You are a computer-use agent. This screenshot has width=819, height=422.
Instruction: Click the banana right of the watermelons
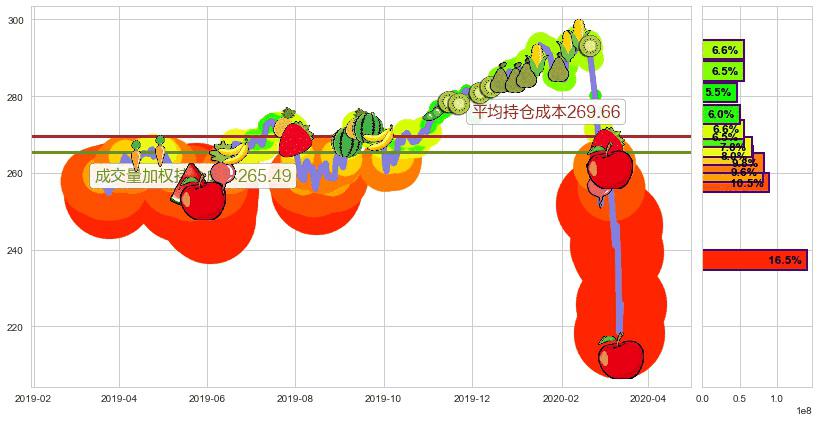click(379, 138)
